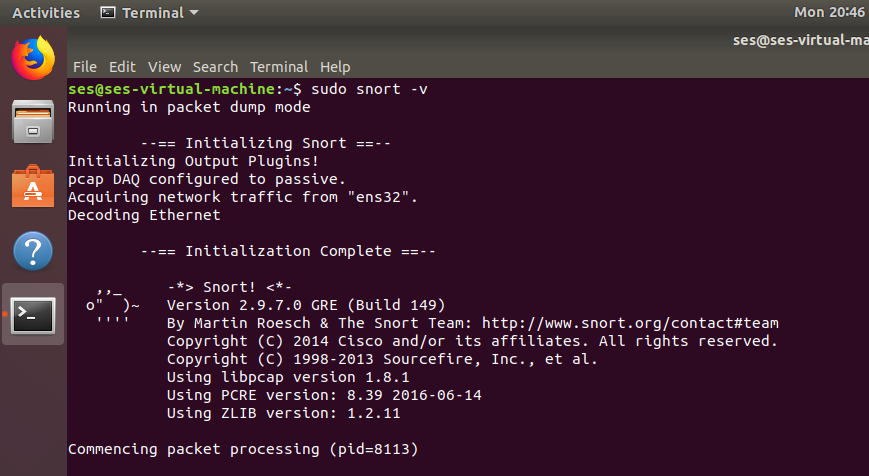869x476 pixels.
Task: Open the Help question mark icon
Action: point(33,251)
